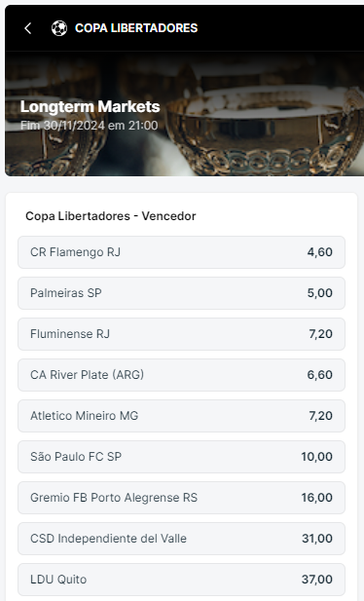Click the trophy banner image
Screen dimensions: 364x601
coord(184,114)
